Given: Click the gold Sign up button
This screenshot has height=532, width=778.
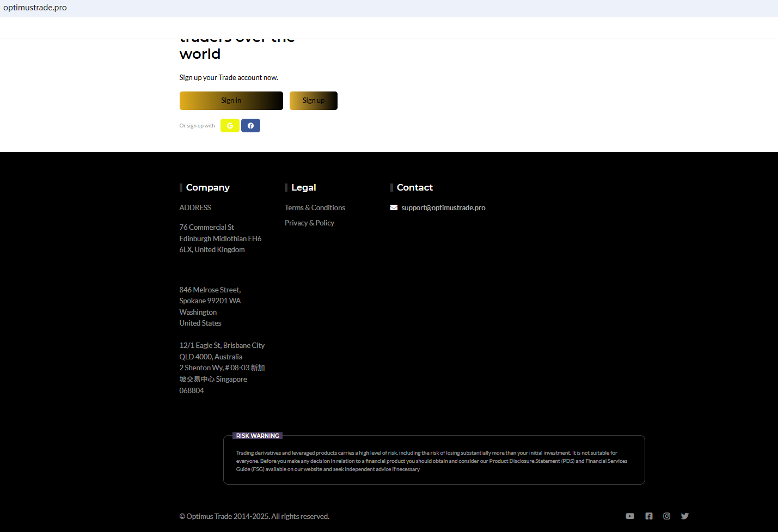Looking at the screenshot, I should click(314, 101).
